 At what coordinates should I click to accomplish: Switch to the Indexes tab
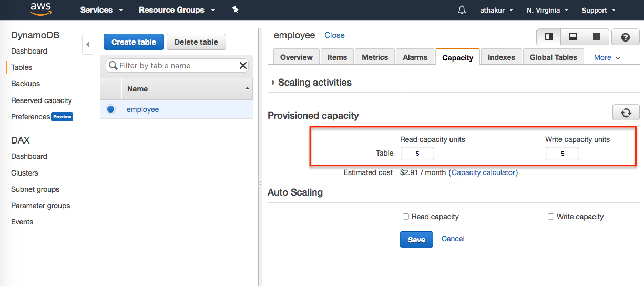click(501, 57)
